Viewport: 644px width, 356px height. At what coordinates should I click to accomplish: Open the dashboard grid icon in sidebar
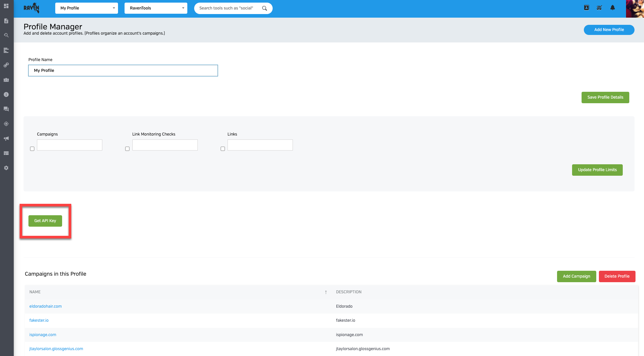pyautogui.click(x=6, y=6)
